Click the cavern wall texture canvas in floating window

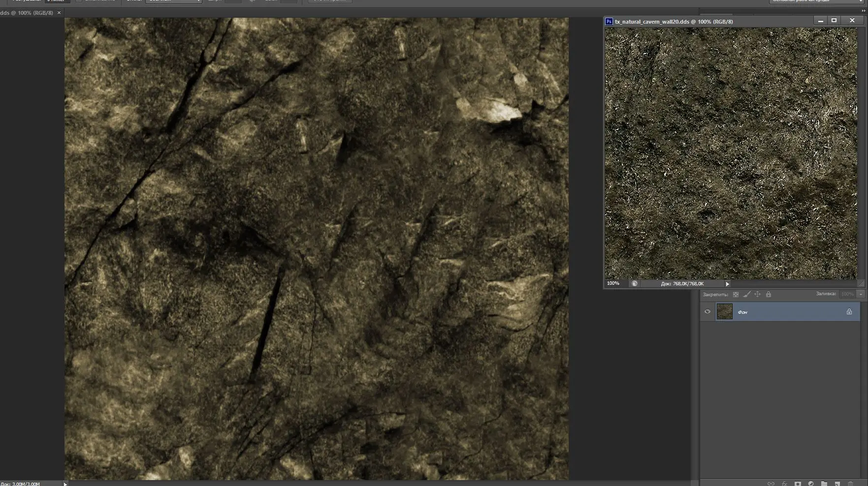(x=731, y=153)
